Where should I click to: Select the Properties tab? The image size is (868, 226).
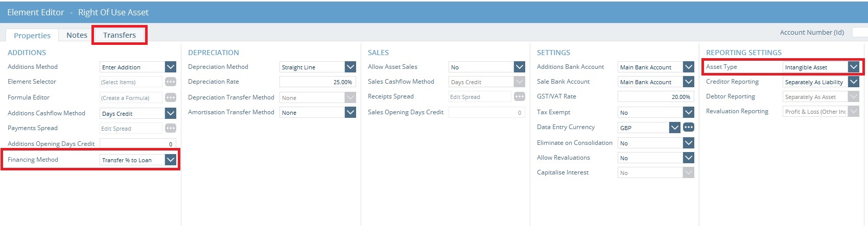32,36
